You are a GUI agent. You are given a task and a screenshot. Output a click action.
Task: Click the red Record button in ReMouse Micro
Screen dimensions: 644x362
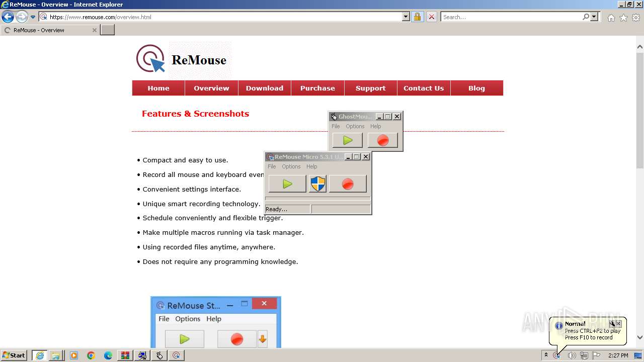coord(348,184)
